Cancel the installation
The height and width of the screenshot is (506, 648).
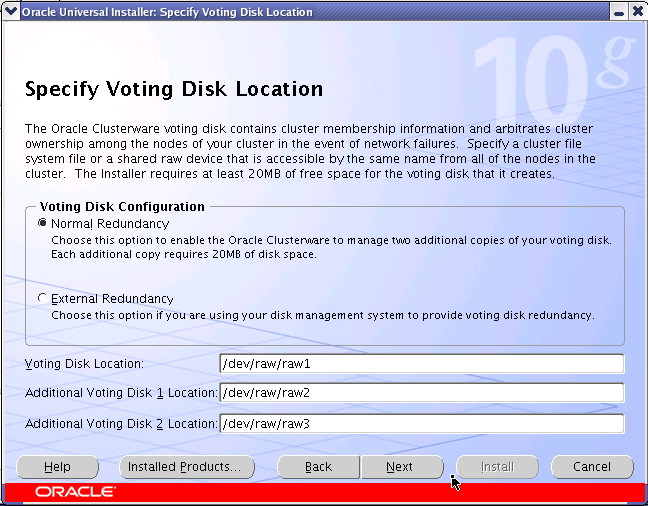point(592,467)
